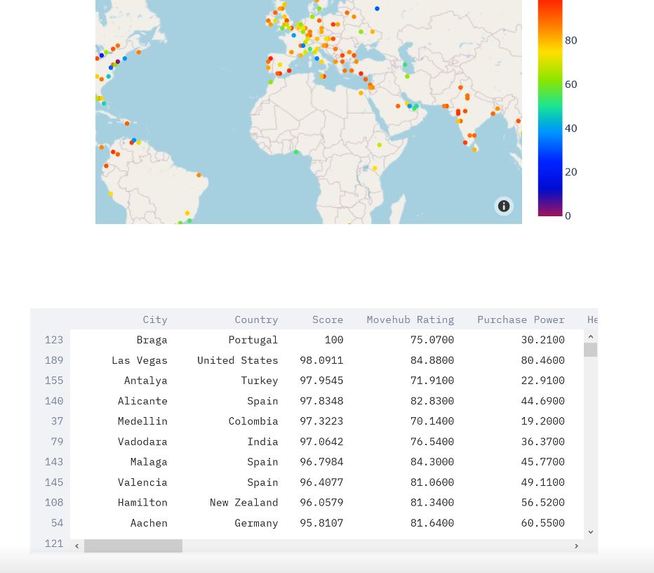
Task: Sort table by City column header
Action: click(155, 319)
